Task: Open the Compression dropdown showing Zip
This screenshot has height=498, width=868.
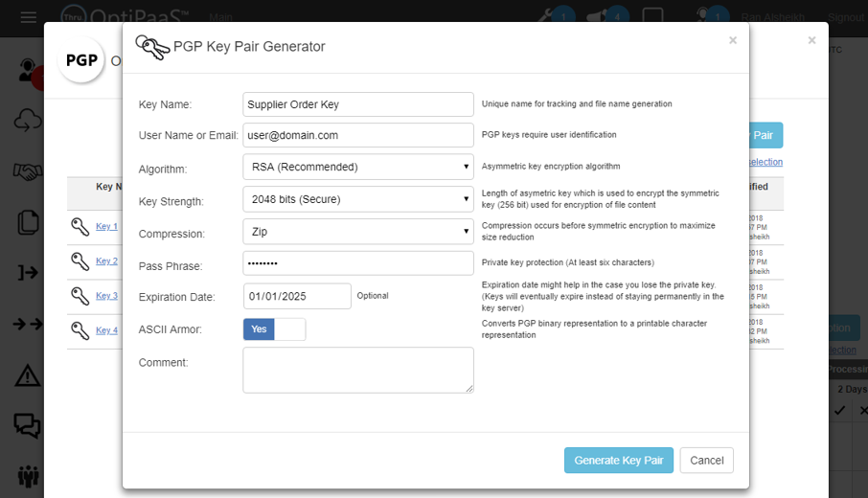Action: (357, 232)
